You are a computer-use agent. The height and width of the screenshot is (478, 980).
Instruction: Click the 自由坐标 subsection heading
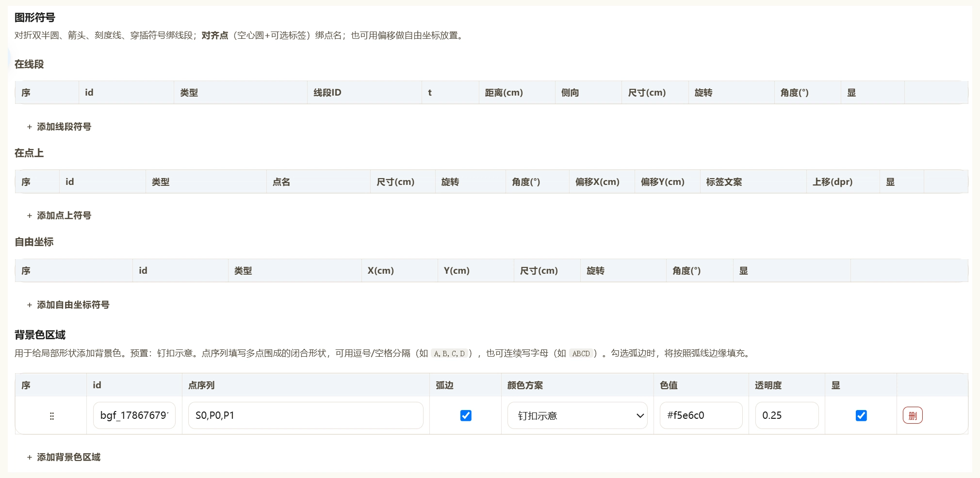point(34,242)
